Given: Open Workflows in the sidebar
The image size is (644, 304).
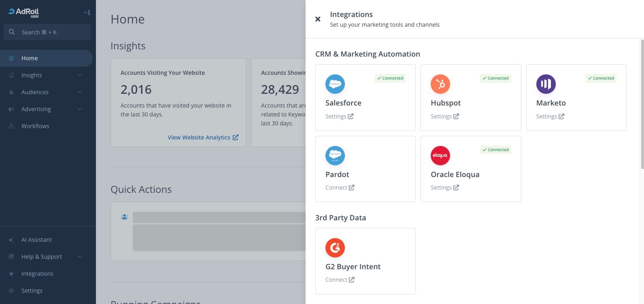Looking at the screenshot, I should (35, 126).
